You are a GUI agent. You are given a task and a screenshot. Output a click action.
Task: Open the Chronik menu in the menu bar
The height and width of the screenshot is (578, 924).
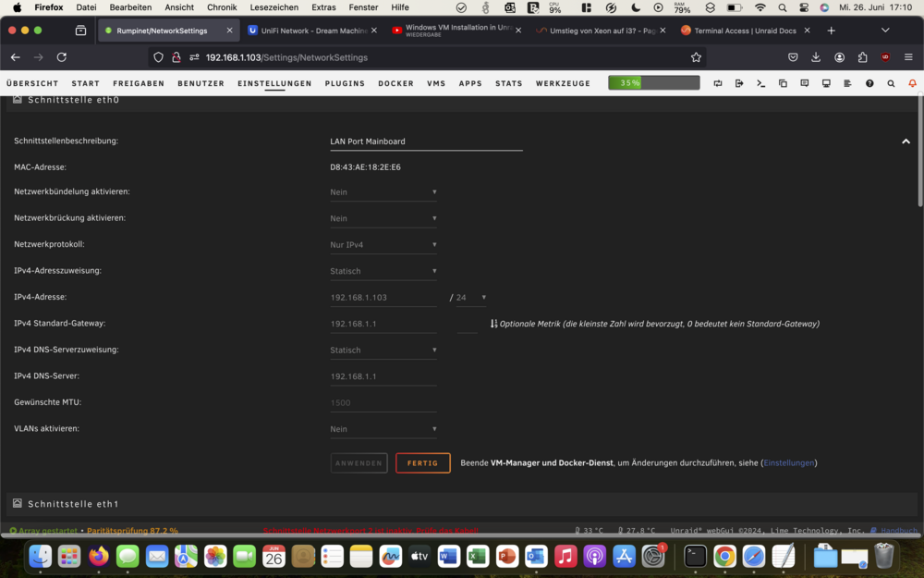[222, 7]
